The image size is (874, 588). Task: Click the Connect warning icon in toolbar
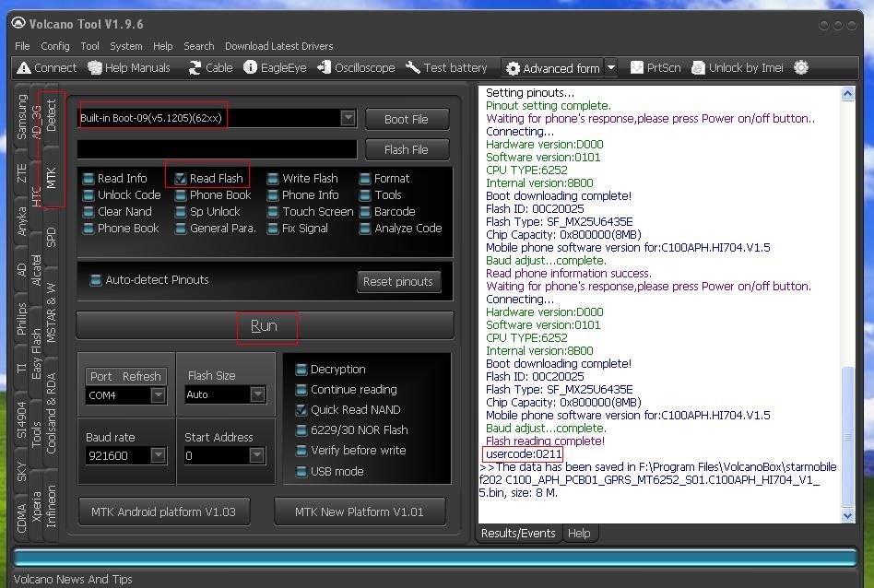[x=24, y=68]
